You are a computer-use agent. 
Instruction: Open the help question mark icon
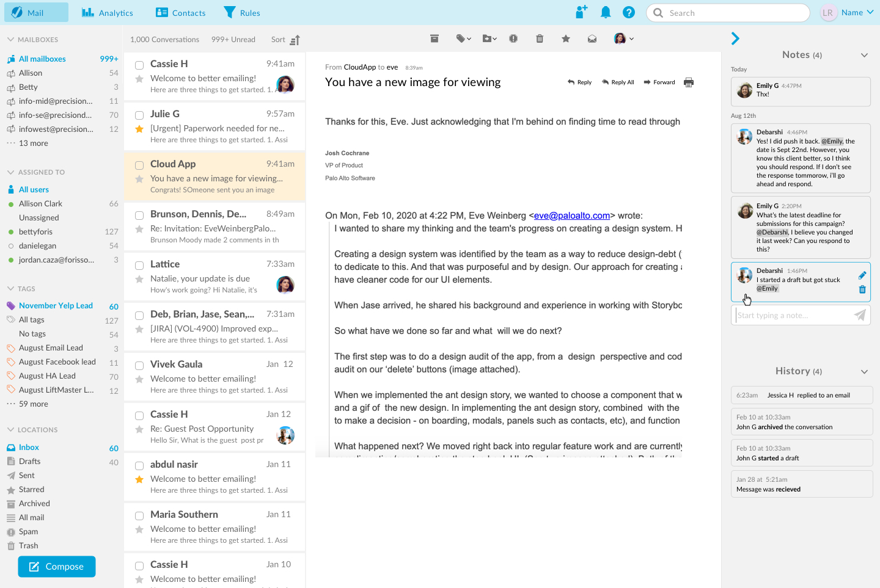629,12
